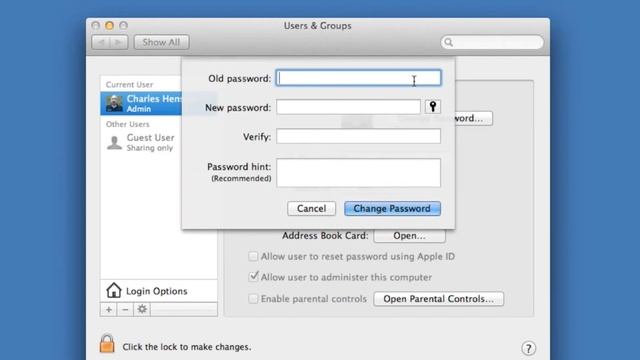Select the Guest User account row
640x360 pixels.
(141, 142)
